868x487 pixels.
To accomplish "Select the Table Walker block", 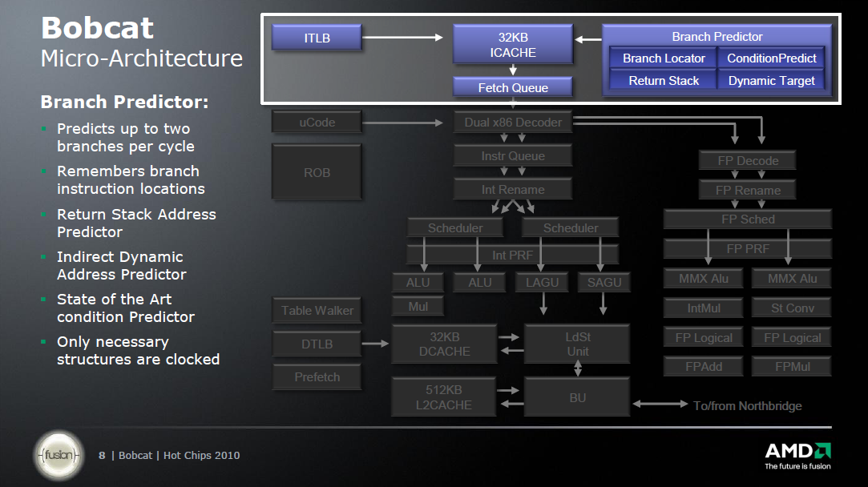I will [x=317, y=311].
